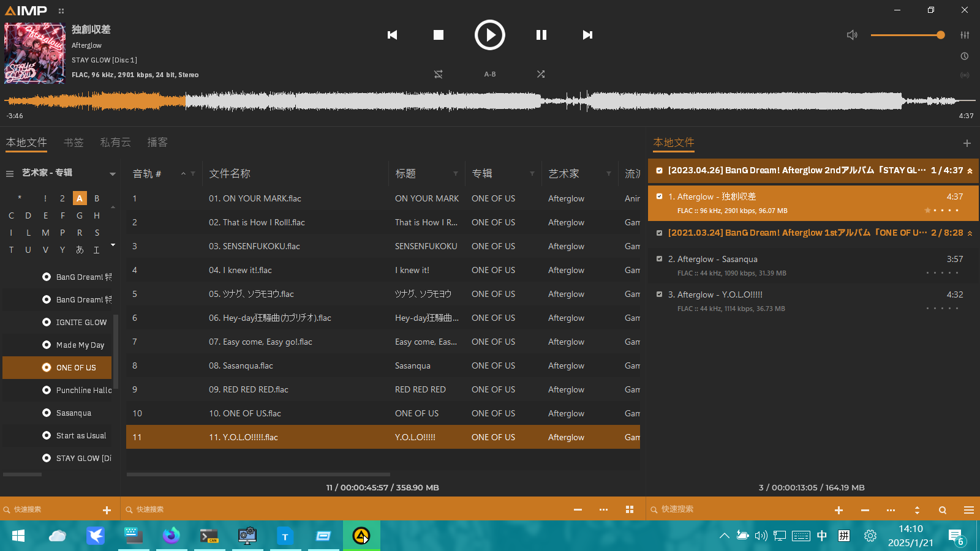Open filter dropdown on 标题 column
Viewport: 980px width, 551px height.
[x=456, y=174]
